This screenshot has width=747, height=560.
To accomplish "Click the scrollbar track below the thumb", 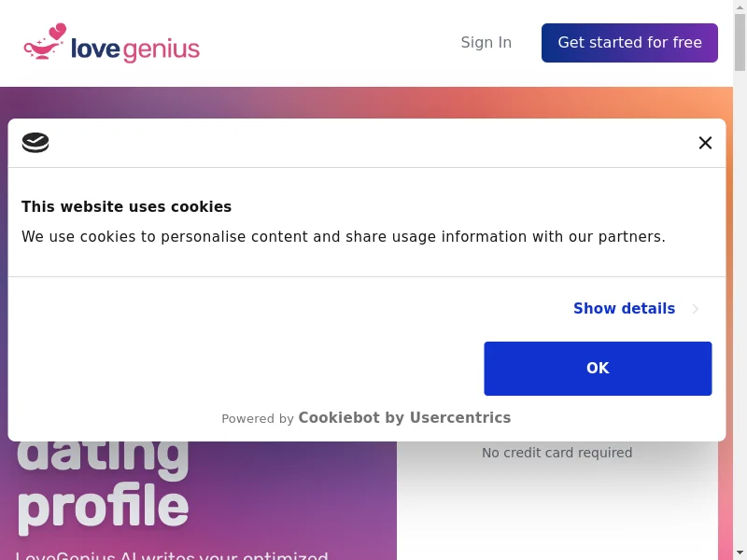I will [740, 310].
